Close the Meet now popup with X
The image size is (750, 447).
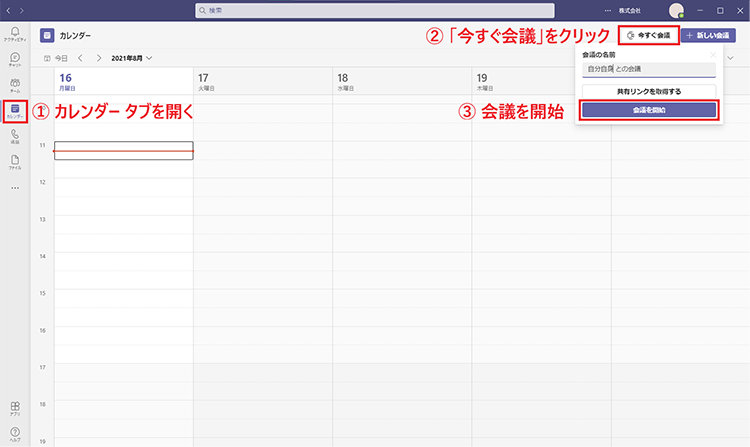click(x=713, y=55)
